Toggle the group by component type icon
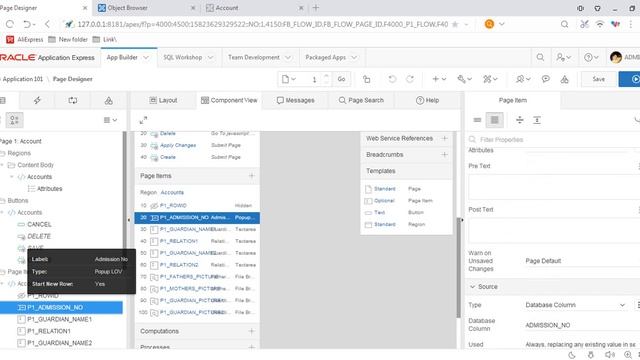640x360 pixels. coord(14,120)
